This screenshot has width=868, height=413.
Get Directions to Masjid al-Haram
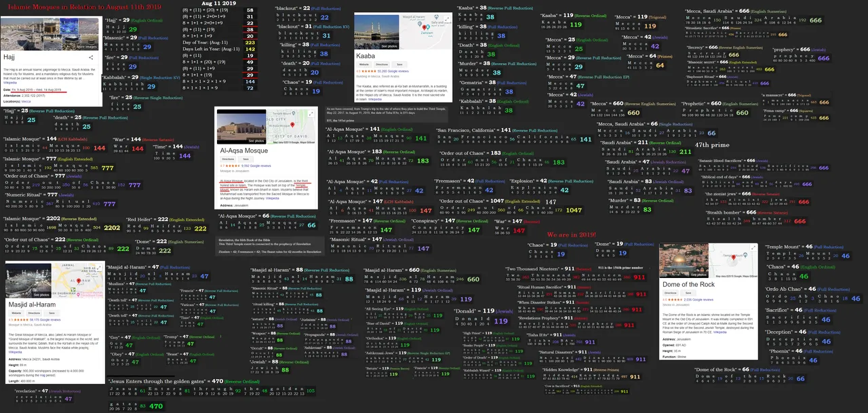point(34,313)
